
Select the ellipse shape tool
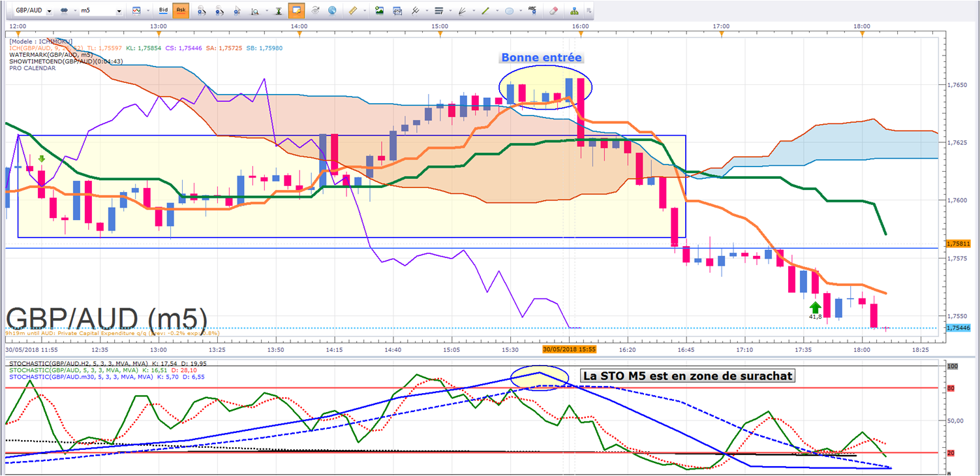(x=509, y=11)
